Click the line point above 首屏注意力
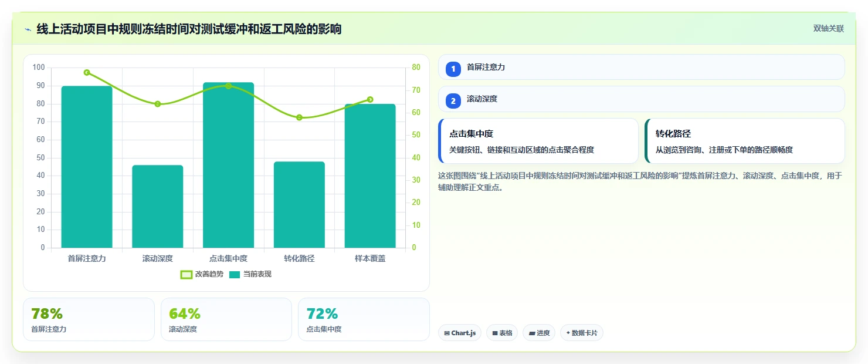The height and width of the screenshot is (364, 868). [87, 72]
